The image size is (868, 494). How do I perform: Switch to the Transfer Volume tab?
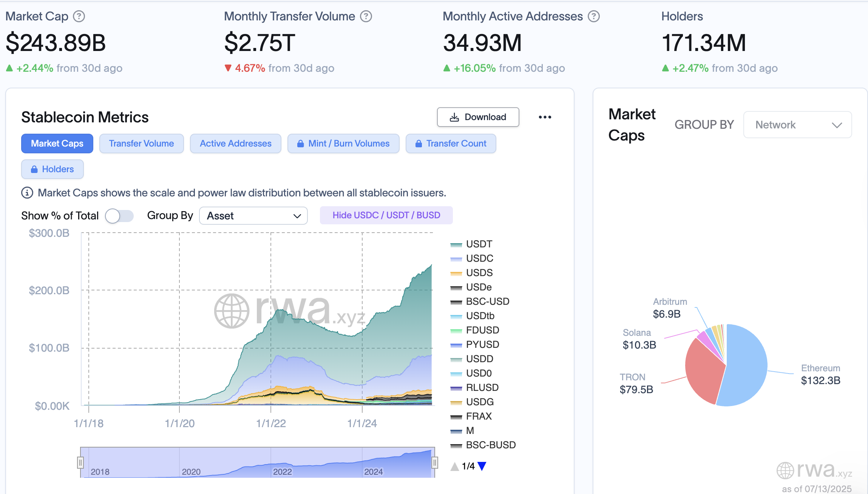coord(141,144)
